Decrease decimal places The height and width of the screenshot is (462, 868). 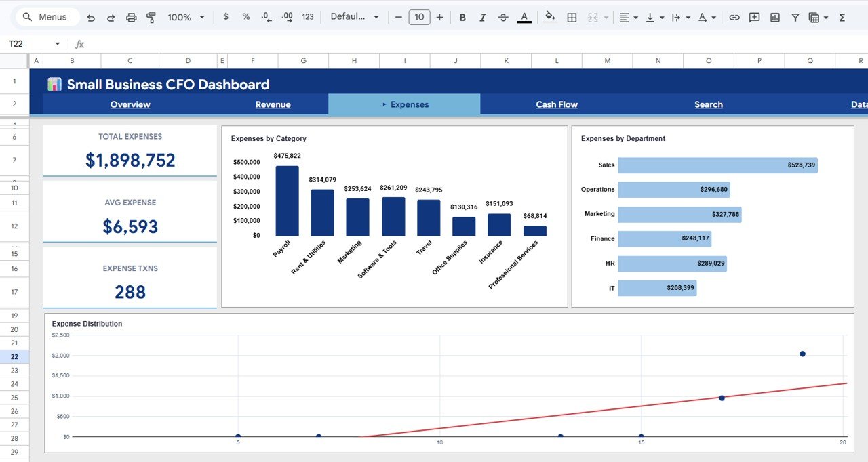click(x=266, y=17)
